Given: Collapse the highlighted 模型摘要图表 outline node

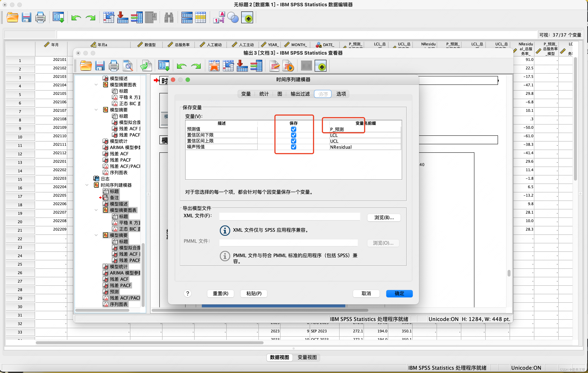Looking at the screenshot, I should (96, 210).
